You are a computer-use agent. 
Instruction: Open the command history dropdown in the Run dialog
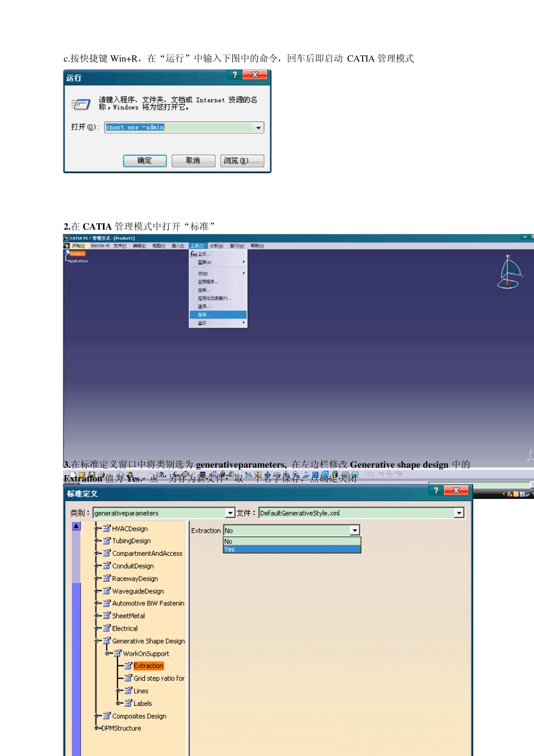259,128
